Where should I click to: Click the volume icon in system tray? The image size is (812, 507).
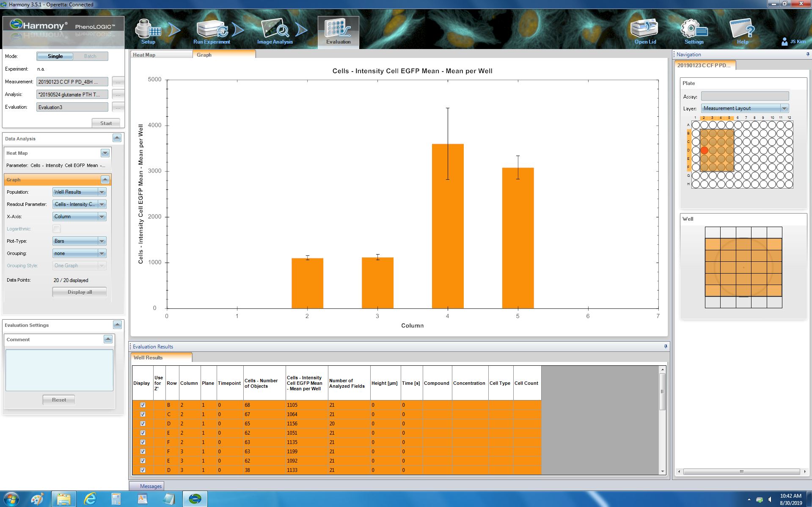770,499
